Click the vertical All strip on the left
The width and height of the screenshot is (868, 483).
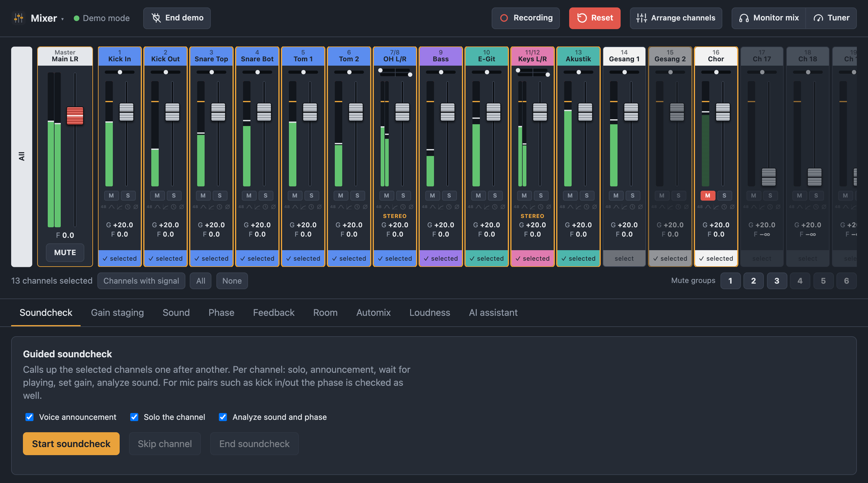point(22,157)
